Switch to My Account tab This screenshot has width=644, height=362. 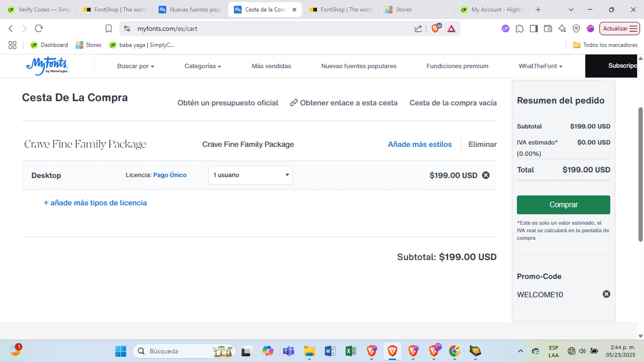click(492, 9)
